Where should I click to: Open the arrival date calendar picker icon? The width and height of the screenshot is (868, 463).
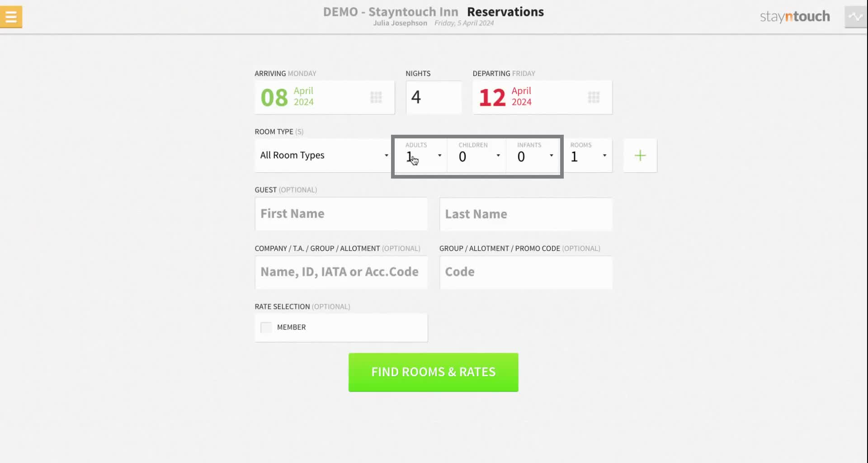[x=376, y=97]
